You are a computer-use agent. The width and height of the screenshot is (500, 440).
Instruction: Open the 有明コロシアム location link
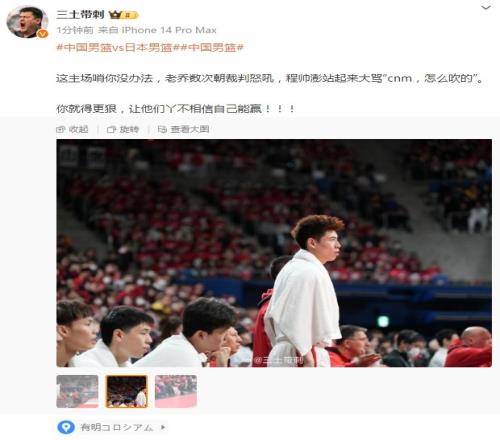coord(117,427)
